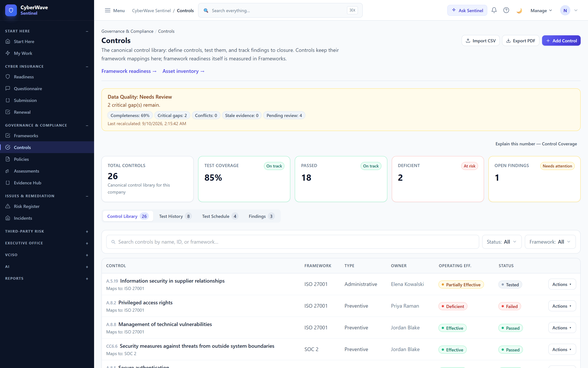Open the user account chevron
Image resolution: width=588 pixels, height=368 pixels.
[x=576, y=10]
